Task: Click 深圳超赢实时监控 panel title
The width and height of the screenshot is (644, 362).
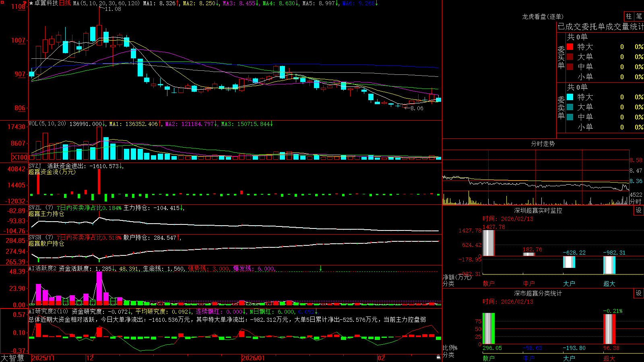Action: click(538, 210)
